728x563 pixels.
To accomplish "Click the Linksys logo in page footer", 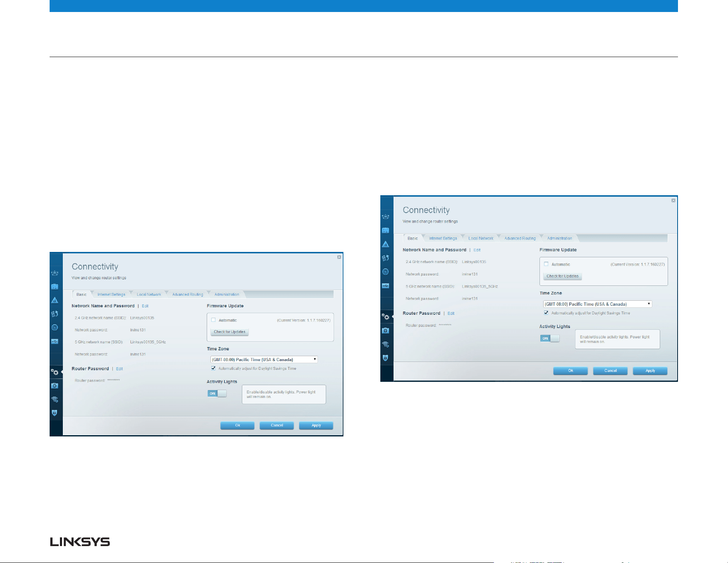I will 80,542.
